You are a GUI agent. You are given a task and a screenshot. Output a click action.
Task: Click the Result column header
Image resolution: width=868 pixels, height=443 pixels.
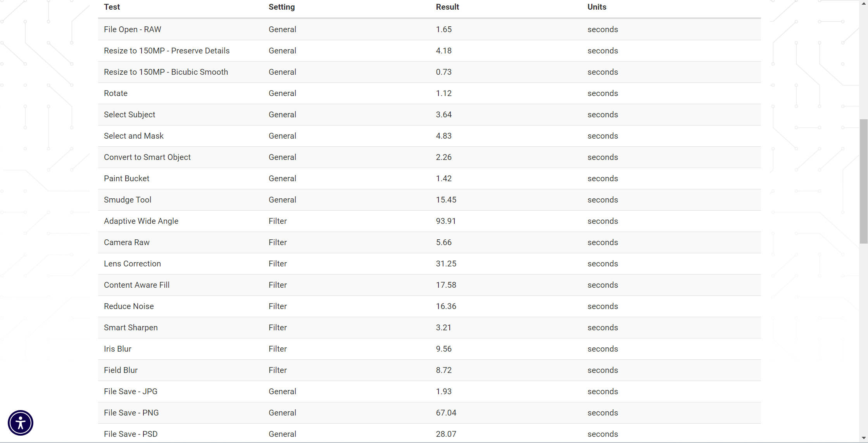tap(447, 7)
